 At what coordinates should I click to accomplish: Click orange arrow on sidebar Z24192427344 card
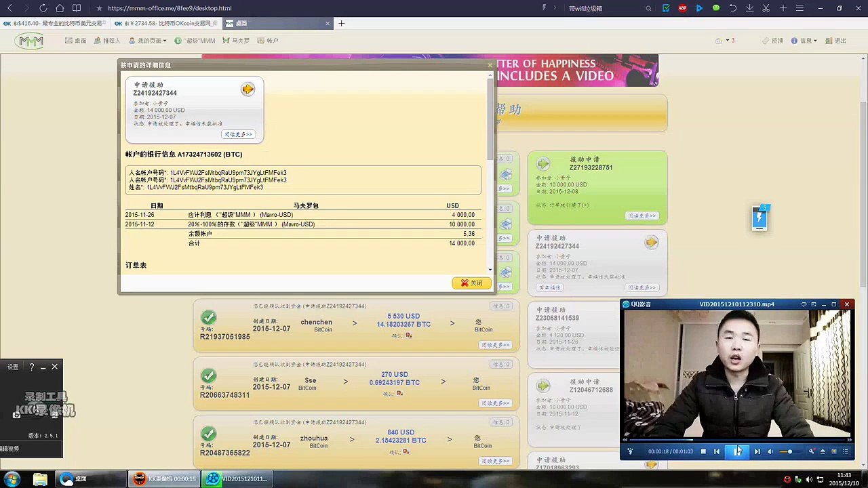pyautogui.click(x=651, y=242)
